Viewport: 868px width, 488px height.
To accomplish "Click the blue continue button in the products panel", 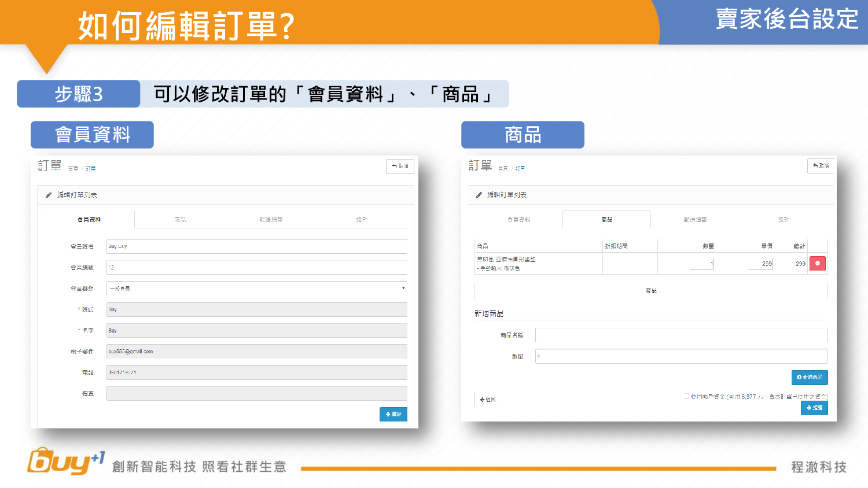I will [814, 408].
